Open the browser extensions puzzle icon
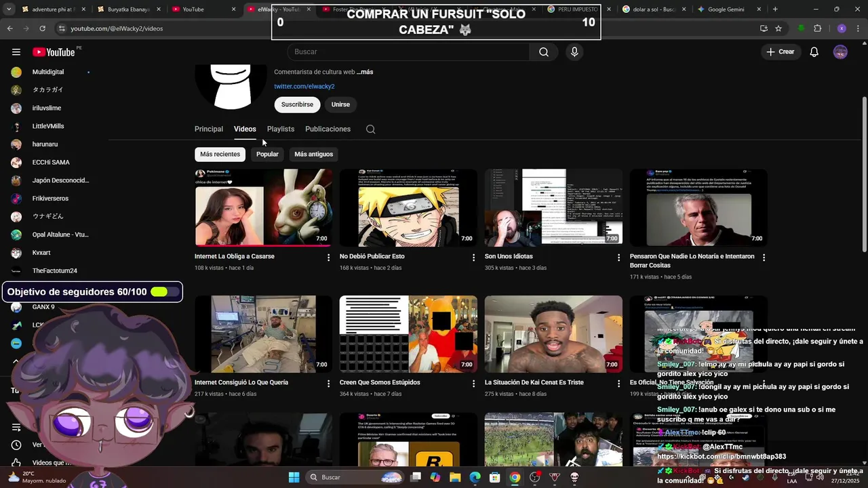The image size is (868, 488). (x=817, y=28)
